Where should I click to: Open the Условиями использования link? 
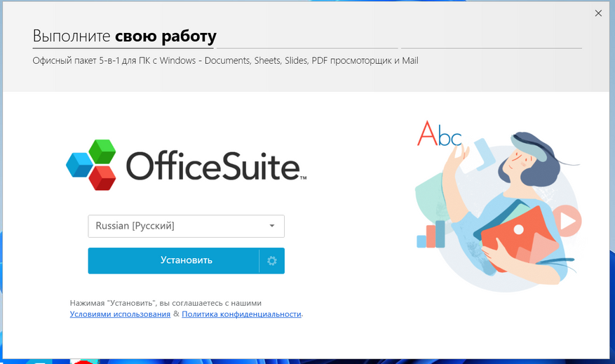click(x=120, y=314)
